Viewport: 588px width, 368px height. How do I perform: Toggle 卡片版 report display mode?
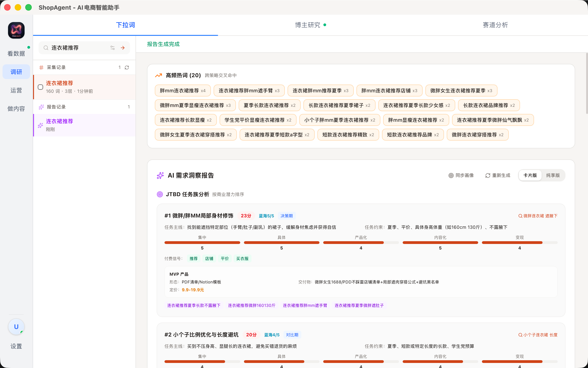[530, 175]
